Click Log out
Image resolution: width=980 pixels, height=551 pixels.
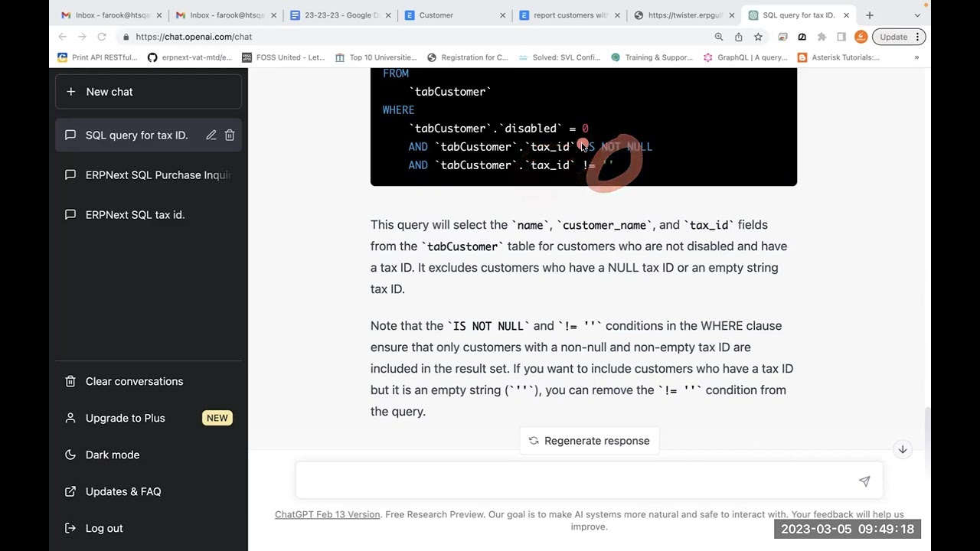tap(149, 528)
